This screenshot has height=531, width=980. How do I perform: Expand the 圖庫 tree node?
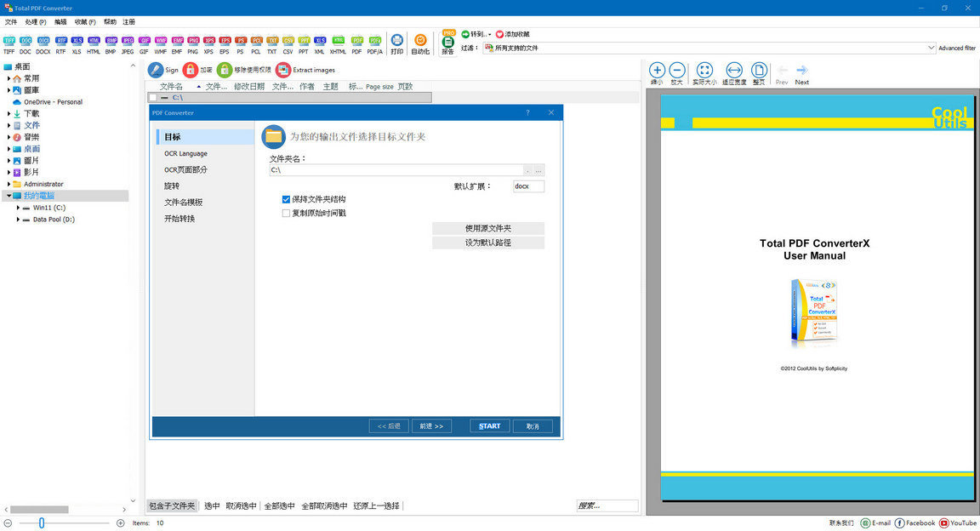tap(9, 91)
